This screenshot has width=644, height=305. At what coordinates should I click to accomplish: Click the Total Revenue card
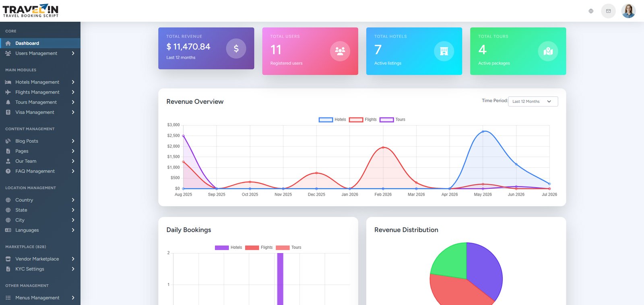(206, 48)
